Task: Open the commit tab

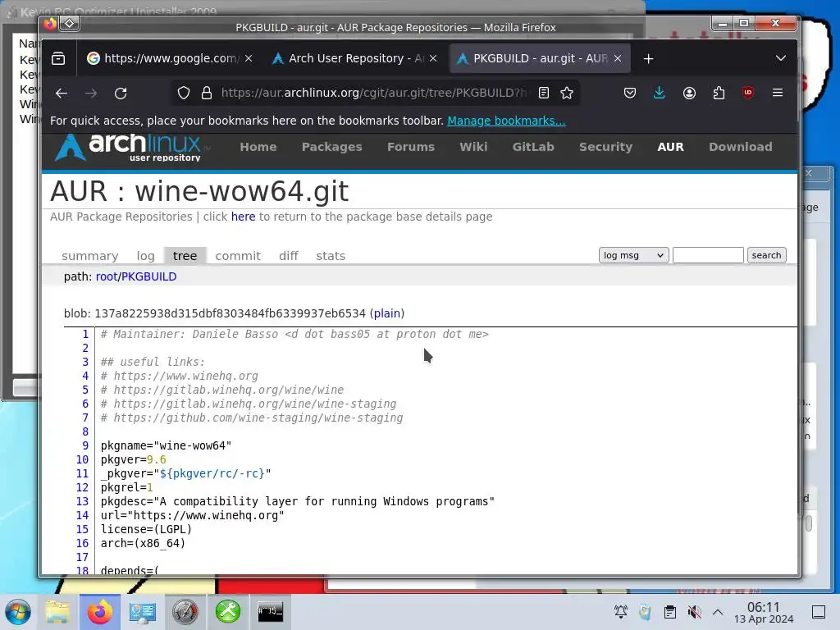Action: pyautogui.click(x=238, y=256)
